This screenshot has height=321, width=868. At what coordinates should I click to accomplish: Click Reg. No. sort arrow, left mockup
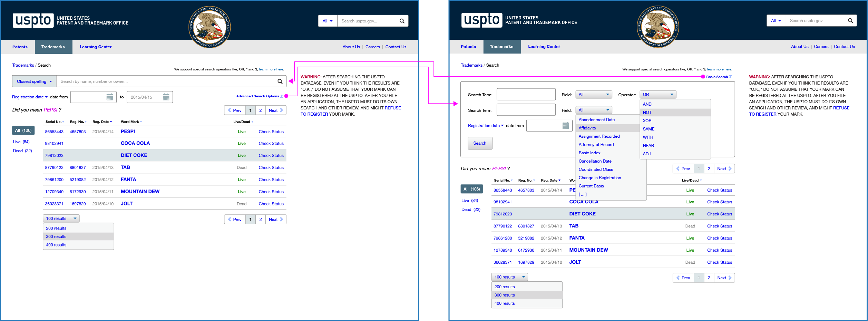(x=85, y=122)
